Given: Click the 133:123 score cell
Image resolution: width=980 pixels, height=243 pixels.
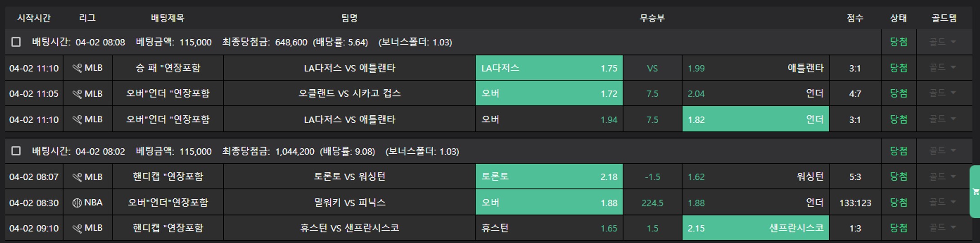Looking at the screenshot, I should [x=855, y=203].
